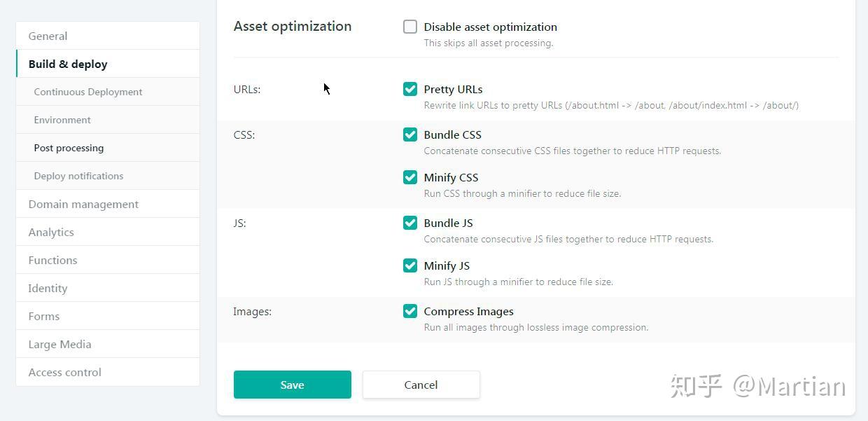Cancel the pending changes

[x=421, y=385]
